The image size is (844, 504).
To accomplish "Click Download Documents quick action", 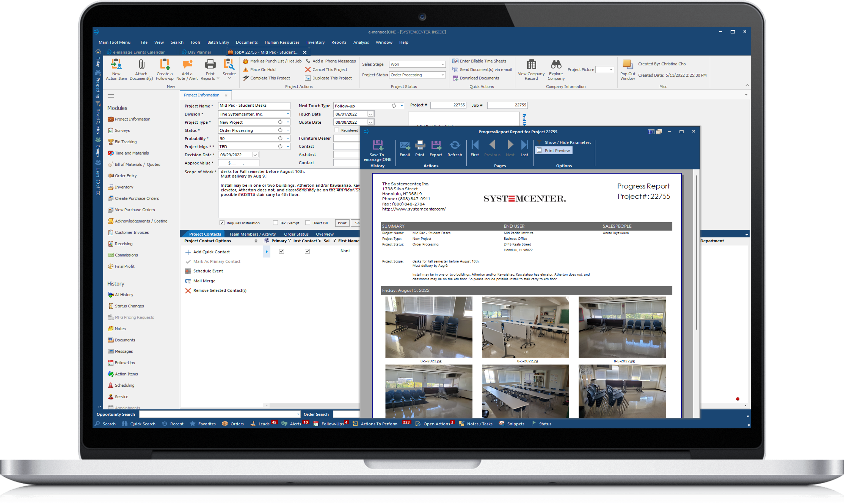I will pos(476,78).
